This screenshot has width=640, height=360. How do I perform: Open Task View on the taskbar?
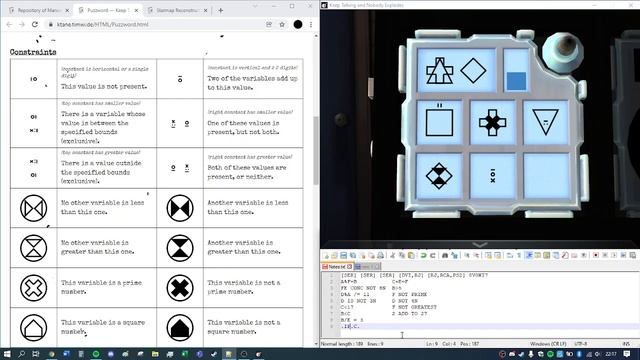36,354
